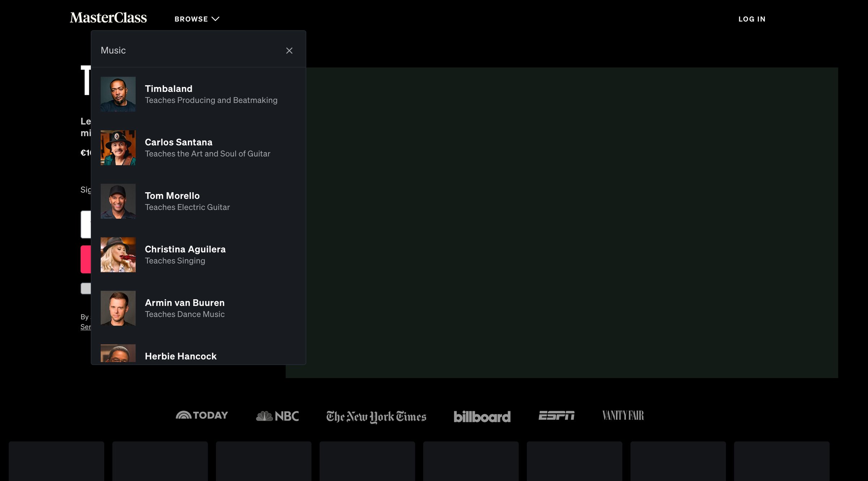This screenshot has width=868, height=481.
Task: Open Timbaland's portrait thumbnail
Action: pyautogui.click(x=118, y=94)
